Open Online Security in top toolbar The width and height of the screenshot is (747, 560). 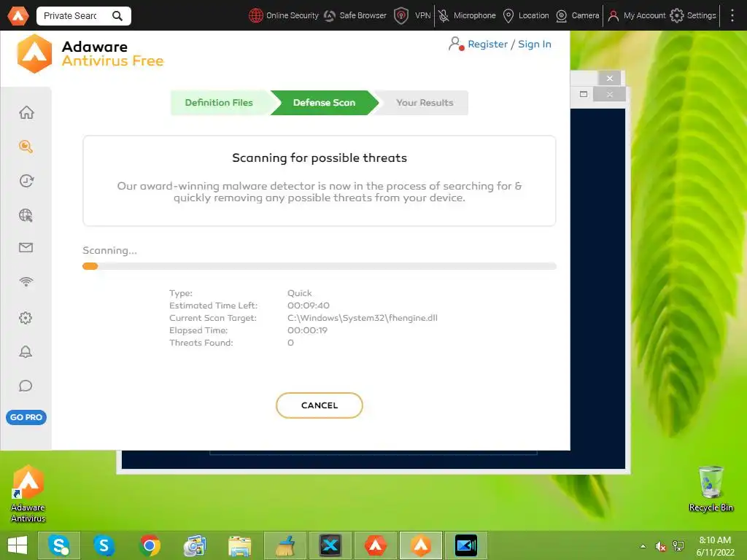pyautogui.click(x=284, y=16)
